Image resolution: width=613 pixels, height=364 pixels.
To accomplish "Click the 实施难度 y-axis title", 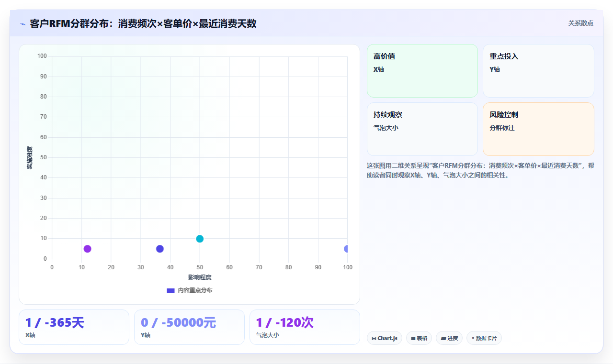I will (x=30, y=158).
